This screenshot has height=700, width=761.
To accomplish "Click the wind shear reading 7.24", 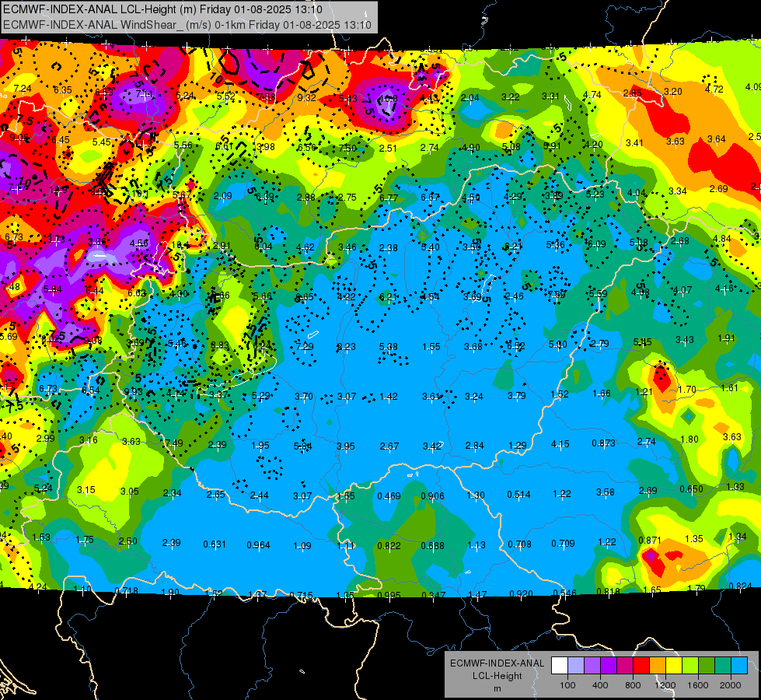I will 23,89.
